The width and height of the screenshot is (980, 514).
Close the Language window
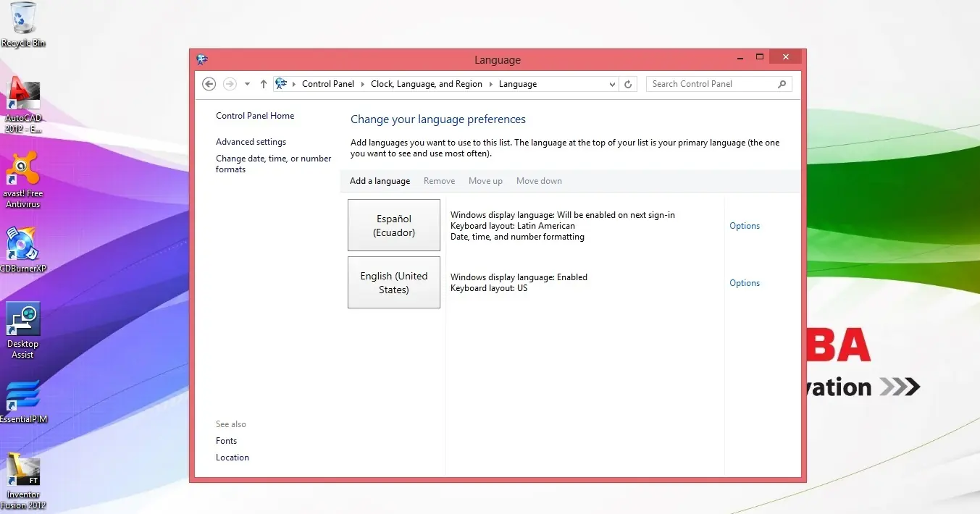[785, 57]
